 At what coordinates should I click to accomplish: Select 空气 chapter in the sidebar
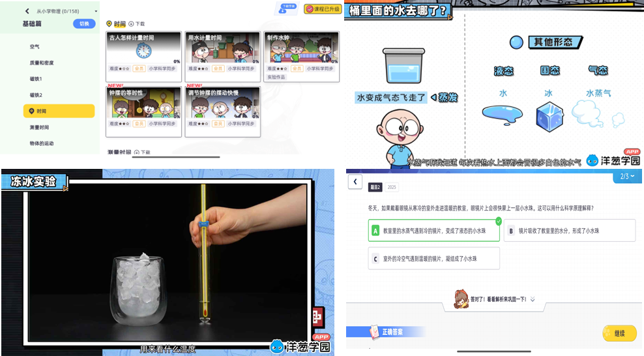coord(35,47)
